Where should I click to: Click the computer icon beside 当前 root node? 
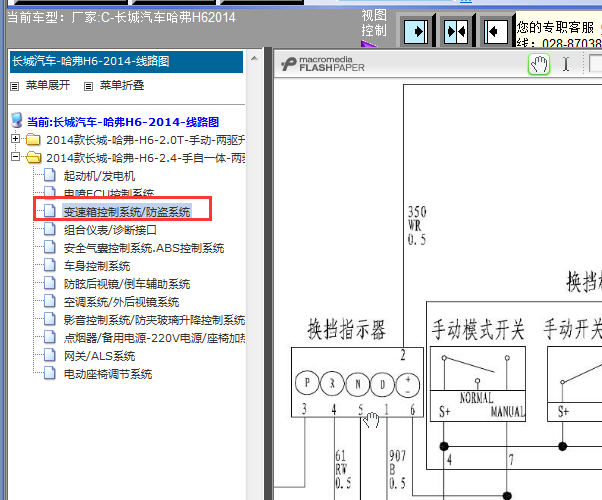click(17, 121)
